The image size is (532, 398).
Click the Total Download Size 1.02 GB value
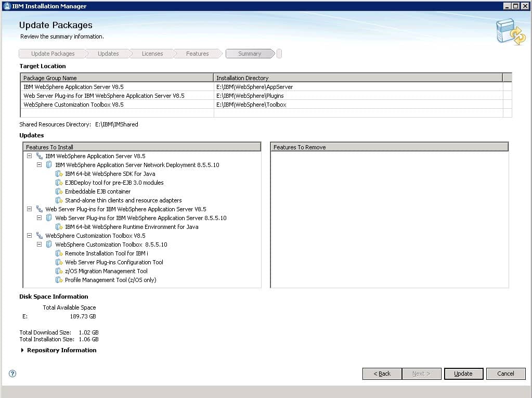click(x=88, y=332)
